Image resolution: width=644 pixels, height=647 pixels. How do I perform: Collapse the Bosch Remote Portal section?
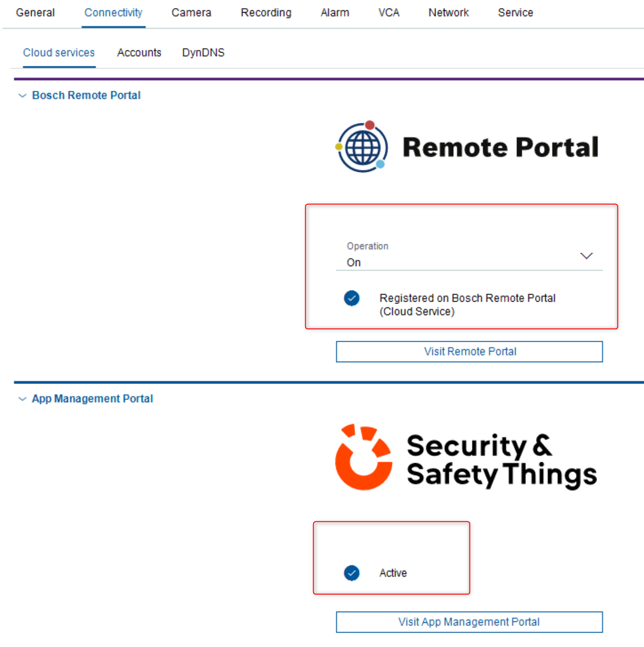(22, 95)
